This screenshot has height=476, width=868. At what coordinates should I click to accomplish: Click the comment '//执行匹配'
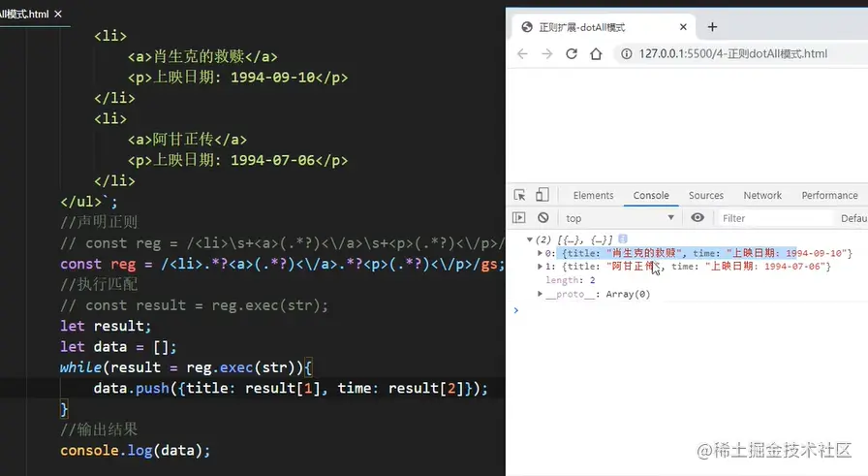coord(99,284)
